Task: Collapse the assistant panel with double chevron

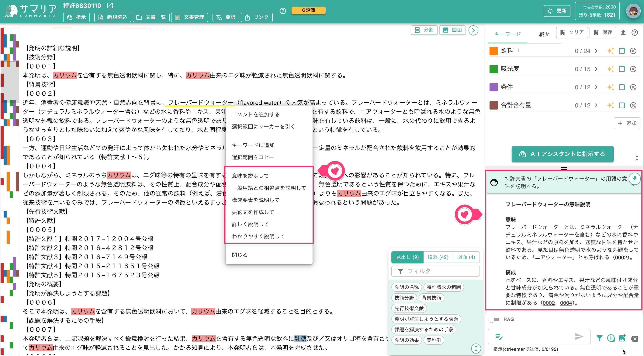Action: (x=636, y=158)
